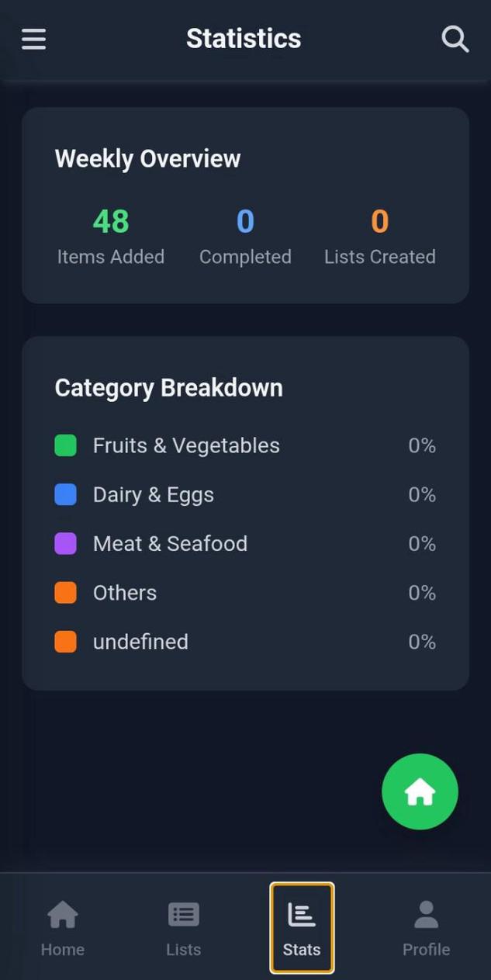This screenshot has width=491, height=980.
Task: Open the Category Breakdown card
Action: click(245, 512)
